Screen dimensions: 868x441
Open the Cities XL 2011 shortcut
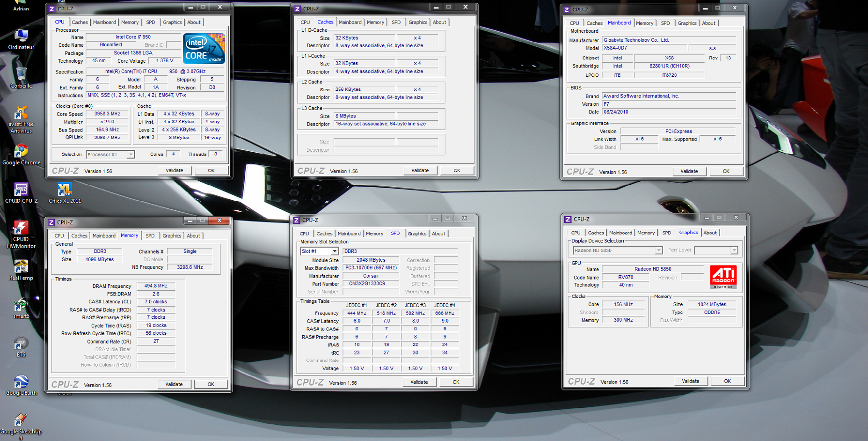click(65, 190)
